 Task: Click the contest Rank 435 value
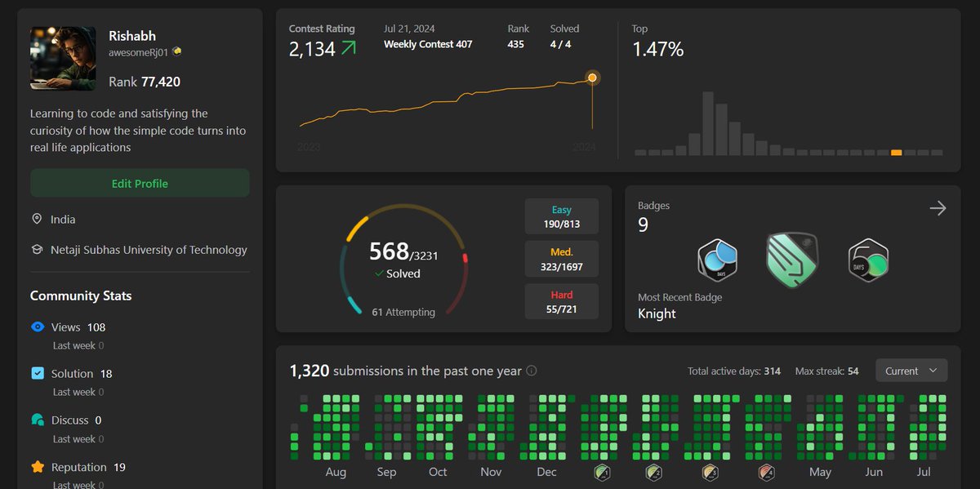[x=515, y=44]
